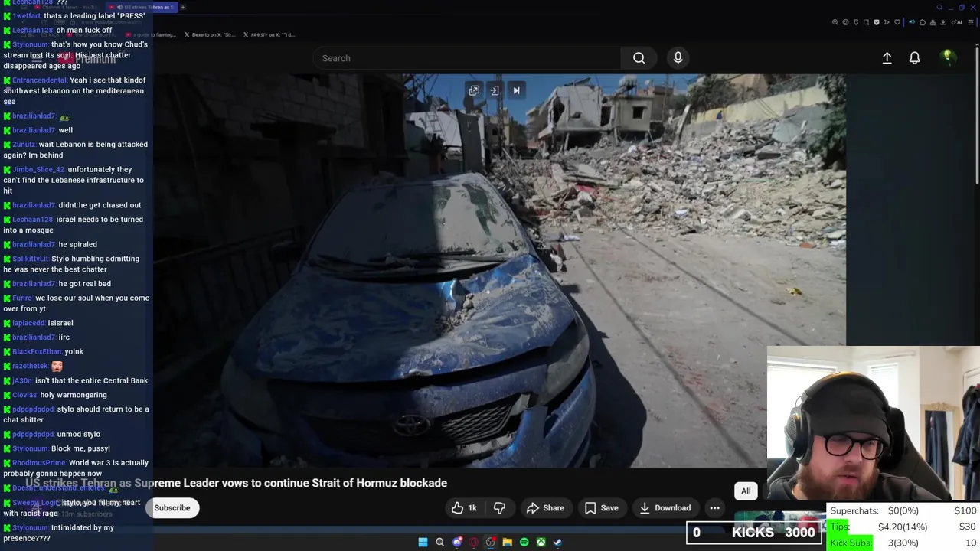
Task: Click browser snapshot selection toolbar icon
Action: pyautogui.click(x=866, y=22)
